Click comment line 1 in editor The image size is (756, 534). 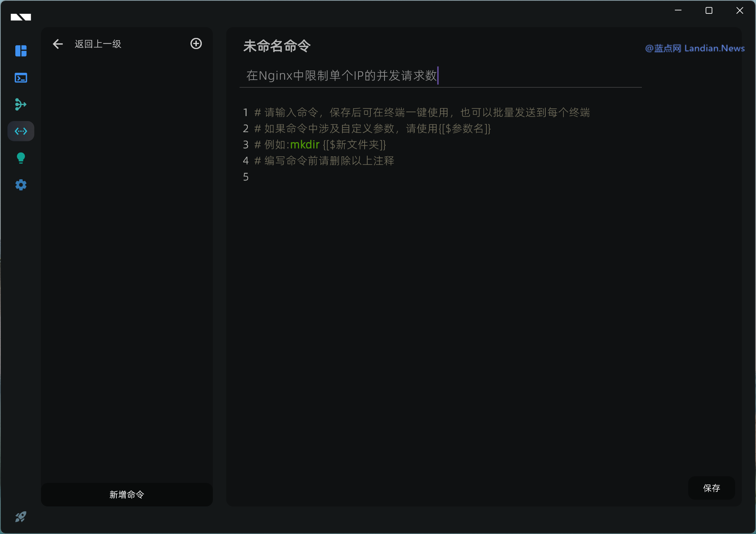point(421,113)
